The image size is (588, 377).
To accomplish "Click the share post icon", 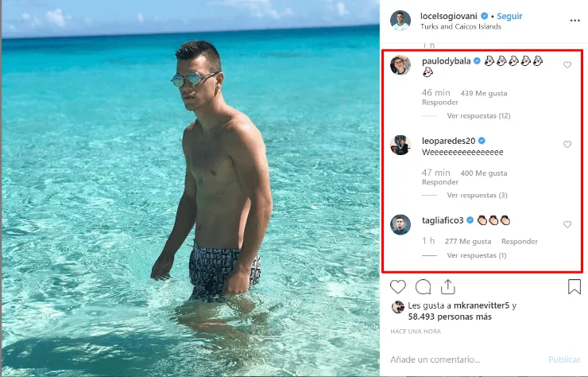I will 447,286.
